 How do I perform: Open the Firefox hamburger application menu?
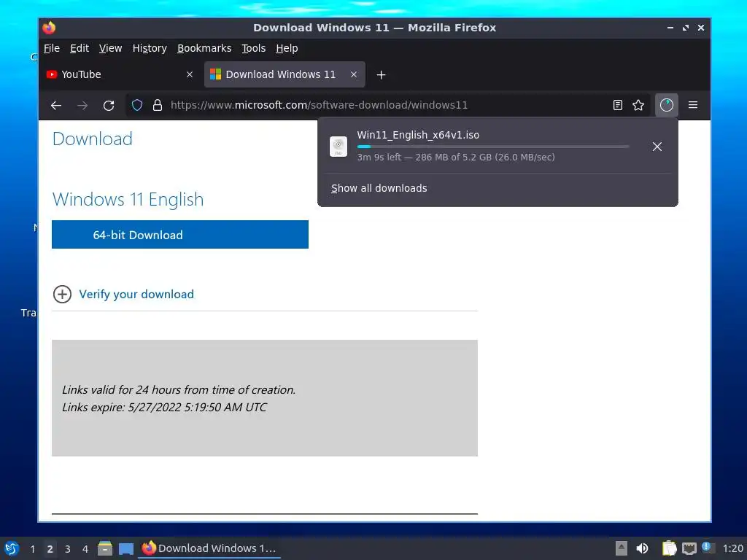(x=693, y=105)
